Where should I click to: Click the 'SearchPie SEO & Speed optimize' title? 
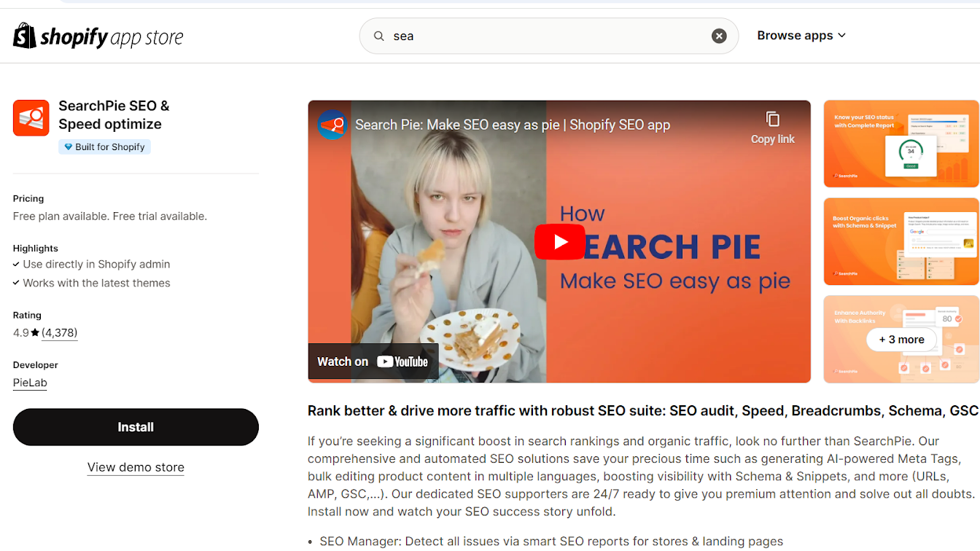tap(114, 115)
